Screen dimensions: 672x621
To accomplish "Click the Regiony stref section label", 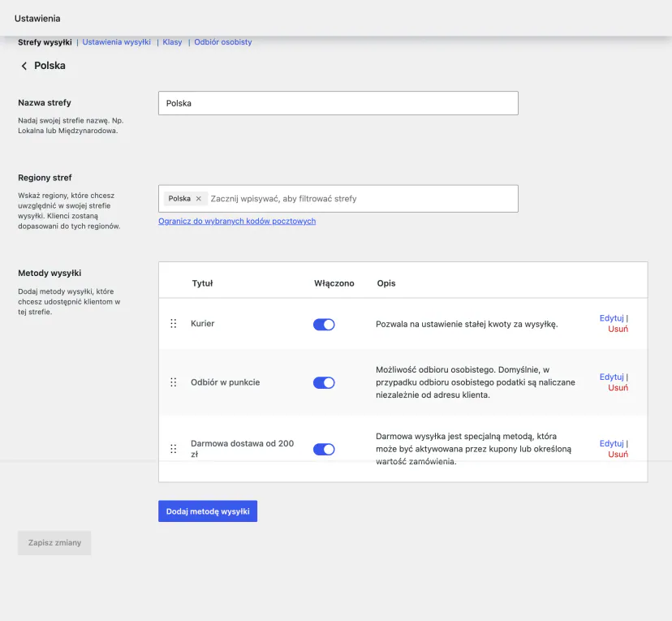I will [x=45, y=178].
